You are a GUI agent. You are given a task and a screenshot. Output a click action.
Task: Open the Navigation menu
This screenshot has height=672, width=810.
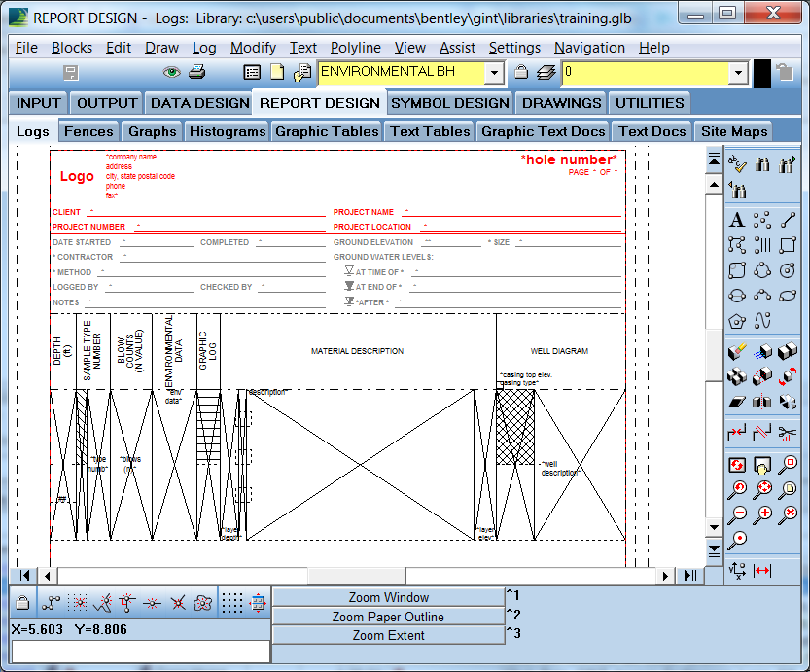(x=589, y=48)
